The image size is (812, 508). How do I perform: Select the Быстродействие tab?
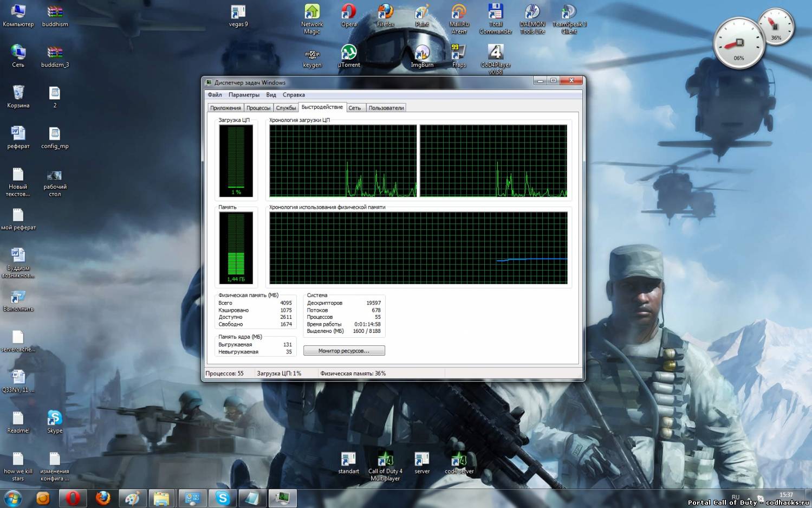pos(322,107)
